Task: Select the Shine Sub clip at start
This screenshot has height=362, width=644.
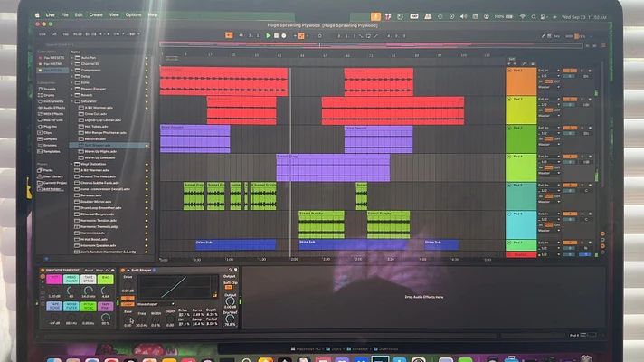Action: (236, 245)
